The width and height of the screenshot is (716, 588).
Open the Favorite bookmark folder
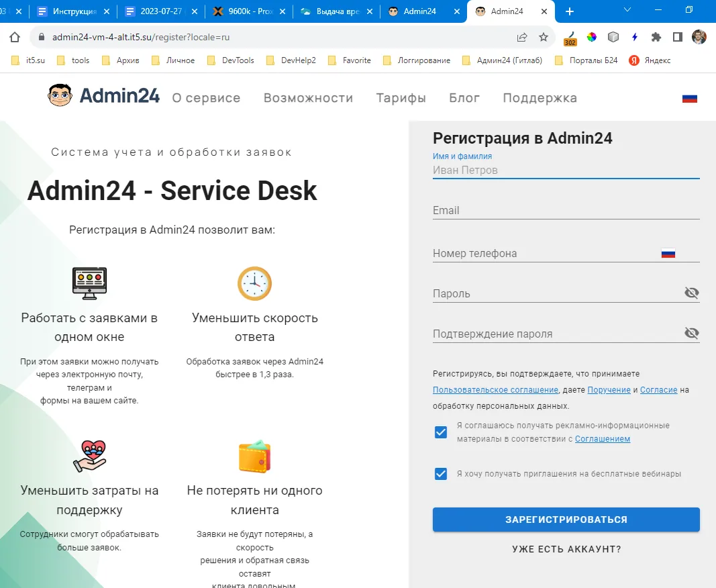[x=350, y=60]
